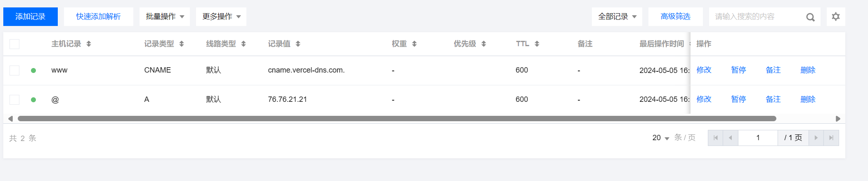Image resolution: width=868 pixels, height=181 pixels.
Task: Select the www record checkbox
Action: coord(14,71)
